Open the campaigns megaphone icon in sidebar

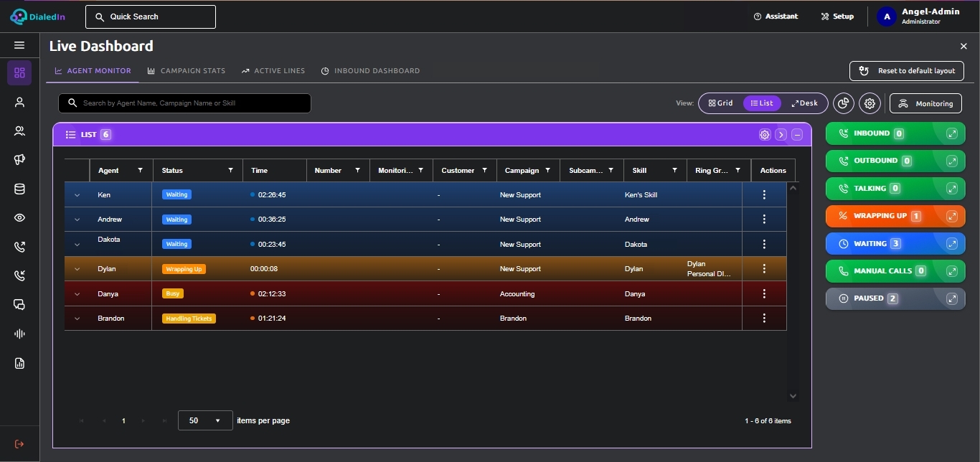point(19,160)
